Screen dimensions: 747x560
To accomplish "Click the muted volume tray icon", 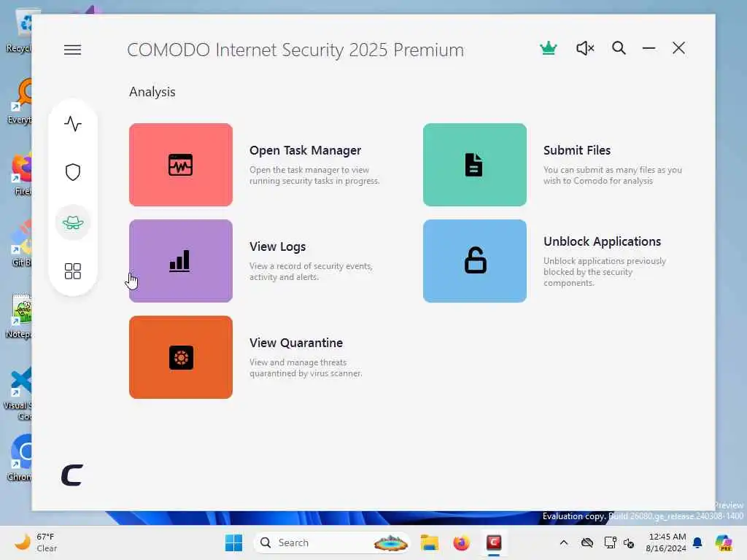I will tap(628, 542).
